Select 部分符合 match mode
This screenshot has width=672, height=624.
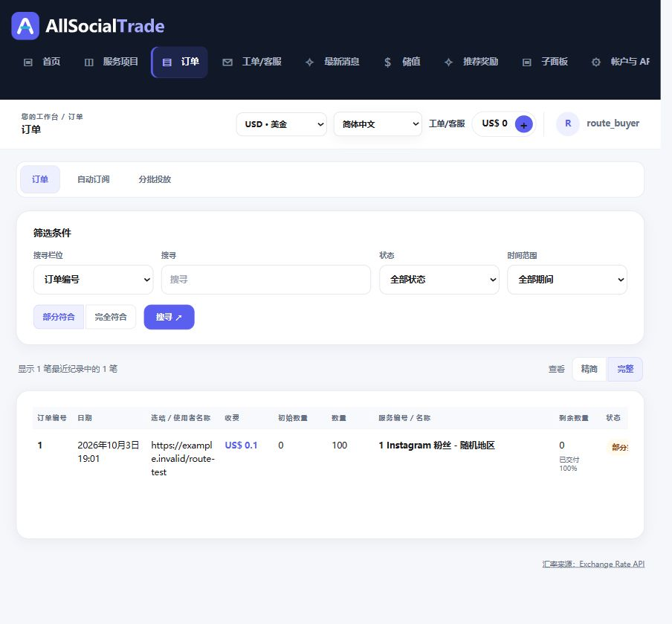pos(59,317)
